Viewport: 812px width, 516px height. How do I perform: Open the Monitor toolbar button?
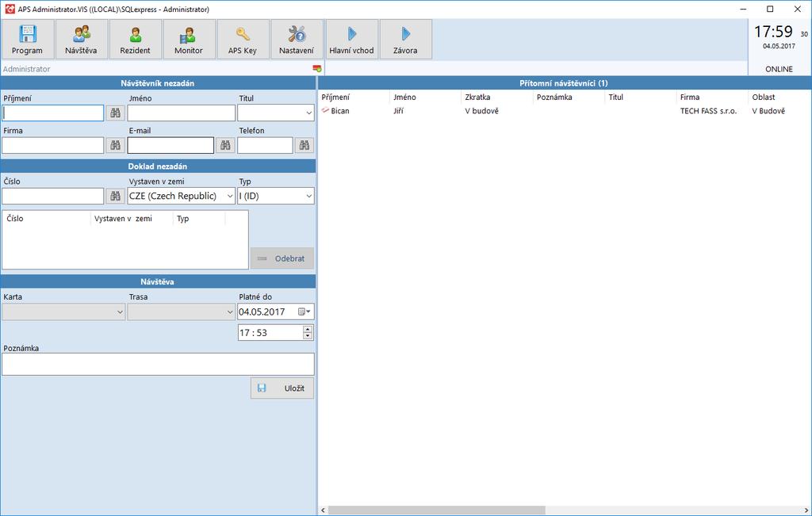click(189, 40)
